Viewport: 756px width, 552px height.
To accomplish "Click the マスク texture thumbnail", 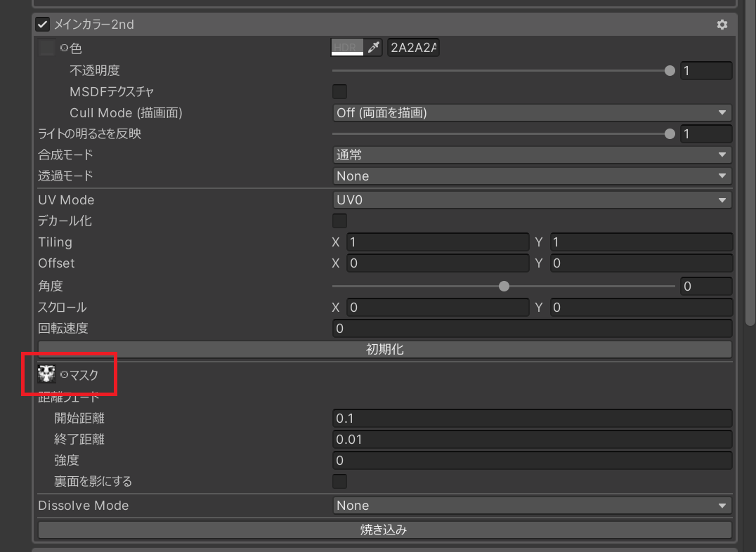I will [x=47, y=374].
